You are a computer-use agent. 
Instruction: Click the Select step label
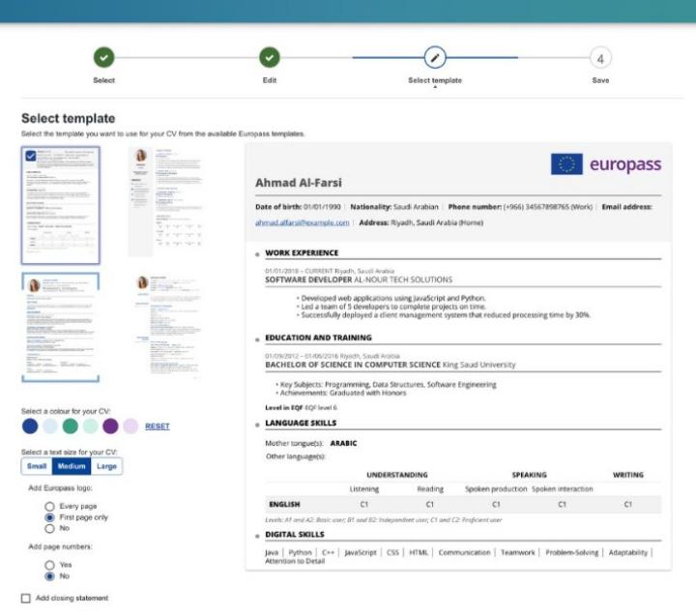tap(103, 80)
